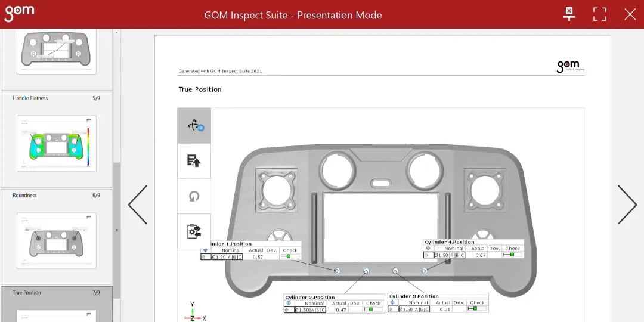Screen dimensions: 644x322
Task: Click the Generated with GOM Inspect Suite text
Action: click(x=220, y=71)
